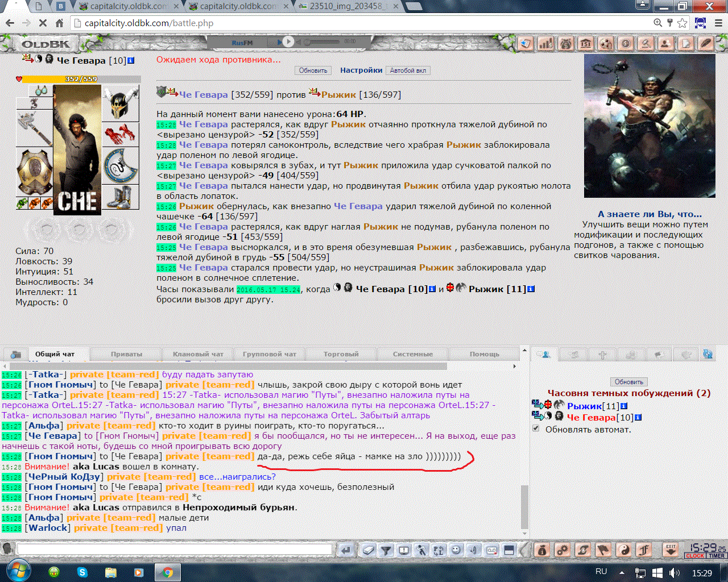Open File Explorer from the taskbar
This screenshot has width=728, height=582.
click(110, 572)
